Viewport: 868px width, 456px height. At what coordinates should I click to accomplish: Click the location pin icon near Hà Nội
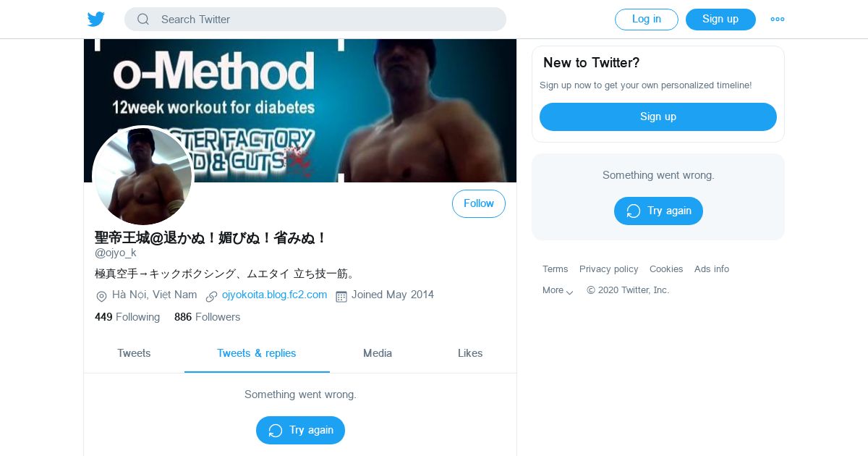pos(101,296)
